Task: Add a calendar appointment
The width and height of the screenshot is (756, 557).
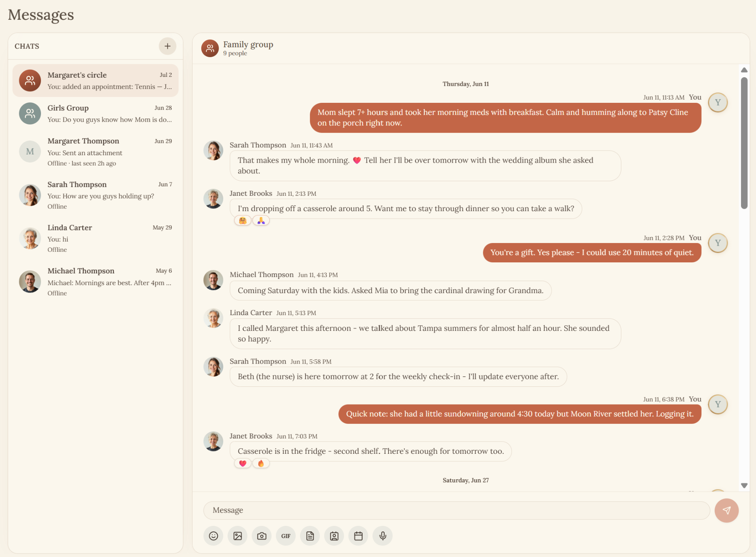Action: 358,536
